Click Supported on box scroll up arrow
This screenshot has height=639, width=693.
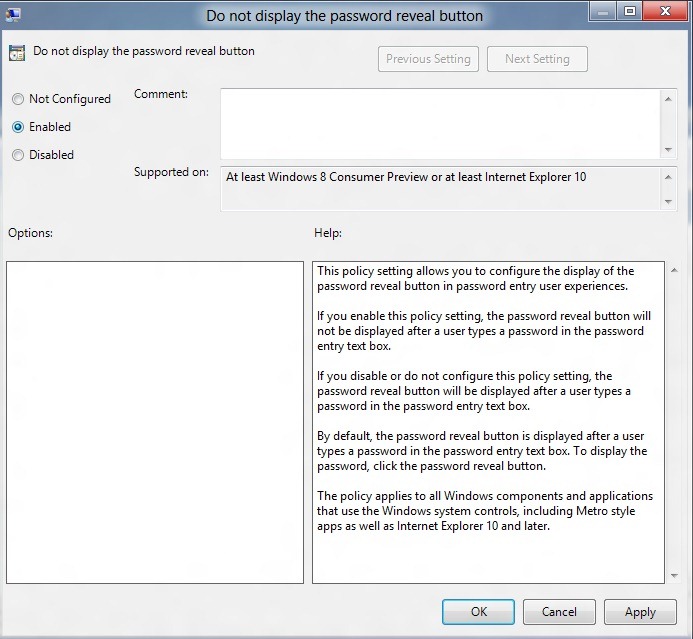[x=668, y=176]
